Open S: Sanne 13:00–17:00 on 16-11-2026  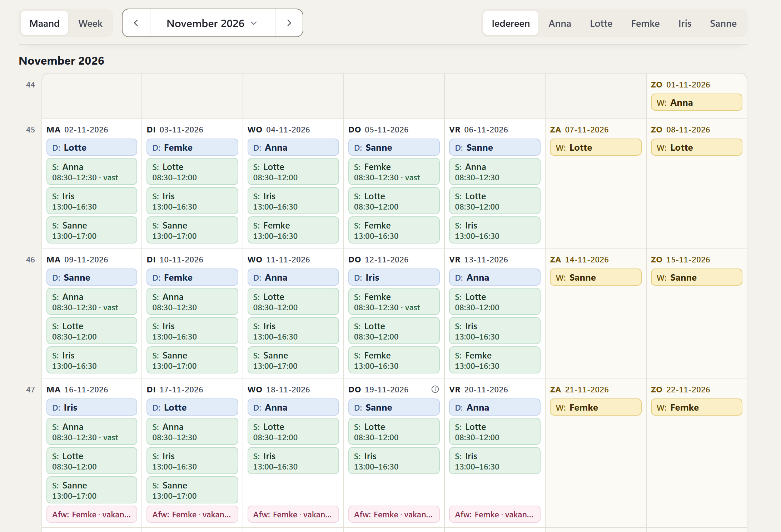(x=92, y=490)
